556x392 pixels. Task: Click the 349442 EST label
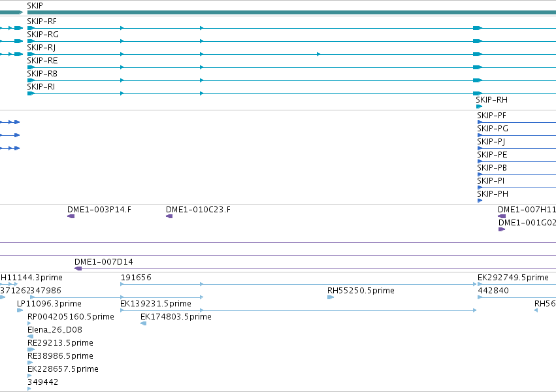tap(42, 382)
